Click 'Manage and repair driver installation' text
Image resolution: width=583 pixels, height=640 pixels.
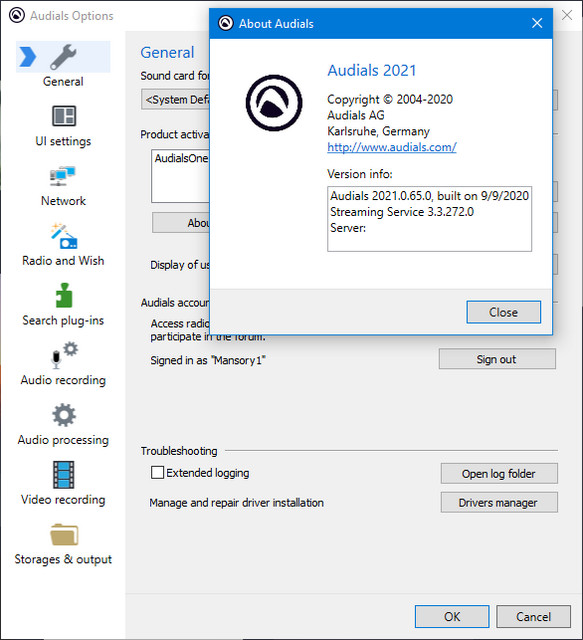(236, 503)
